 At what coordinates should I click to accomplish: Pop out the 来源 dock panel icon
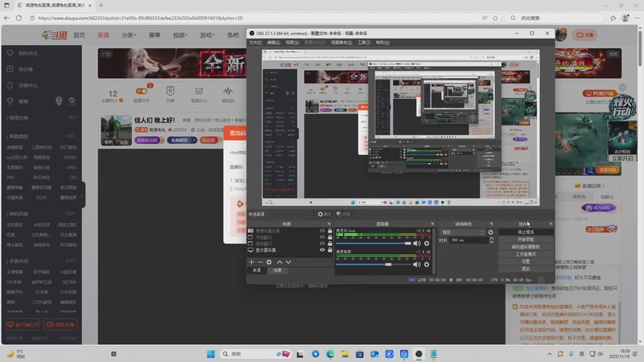[329, 224]
